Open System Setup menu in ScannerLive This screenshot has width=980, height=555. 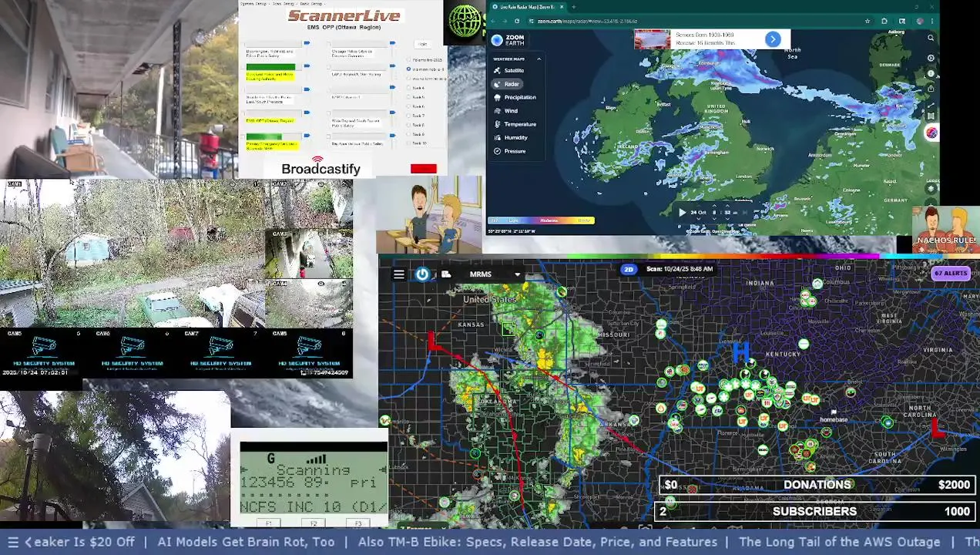[253, 3]
